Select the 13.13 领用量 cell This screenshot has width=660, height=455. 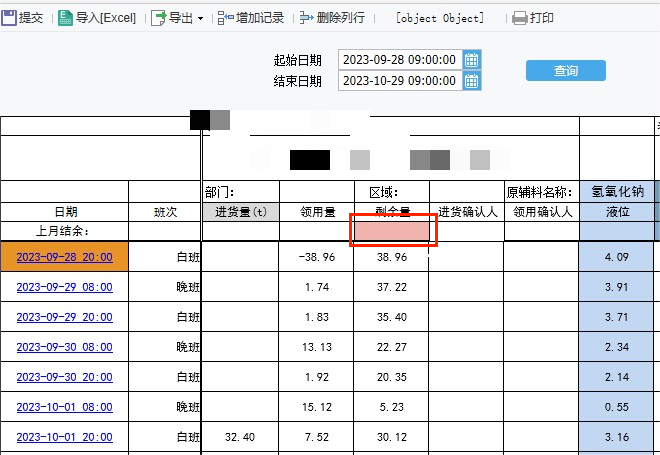tap(317, 347)
